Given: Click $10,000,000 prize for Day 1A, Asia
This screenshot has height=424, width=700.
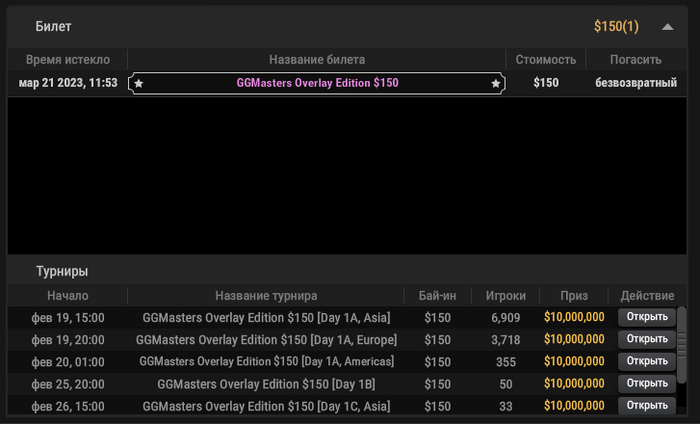Looking at the screenshot, I should [x=574, y=317].
